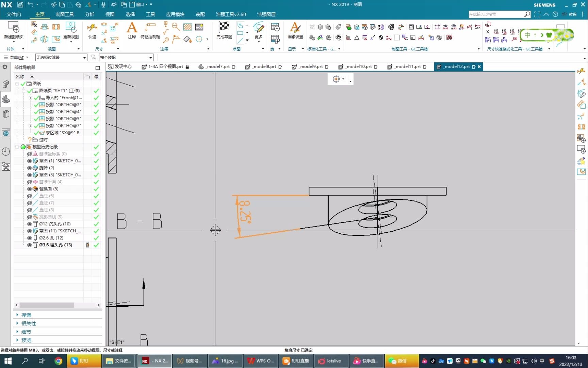Select the Rapid dimension tool
The width and height of the screenshot is (588, 368).
point(92,27)
